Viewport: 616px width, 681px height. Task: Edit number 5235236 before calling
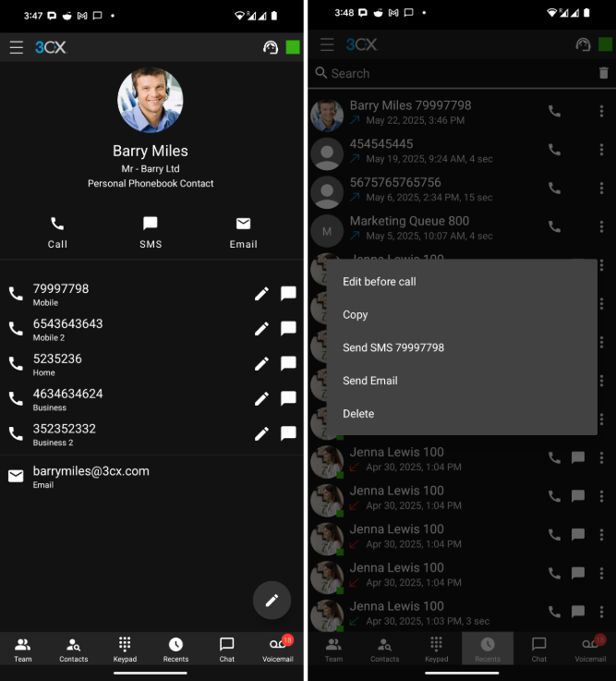click(261, 364)
